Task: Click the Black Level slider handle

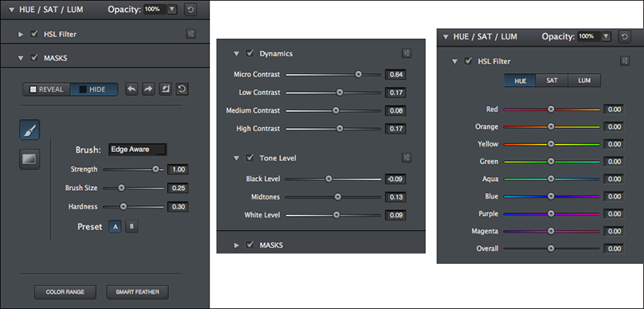Action: (328, 179)
